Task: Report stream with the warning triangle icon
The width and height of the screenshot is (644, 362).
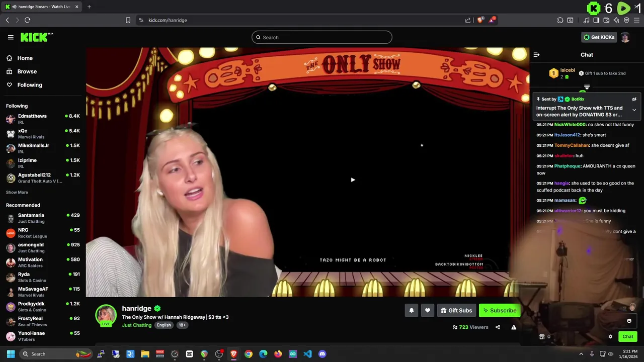Action: 514,327
